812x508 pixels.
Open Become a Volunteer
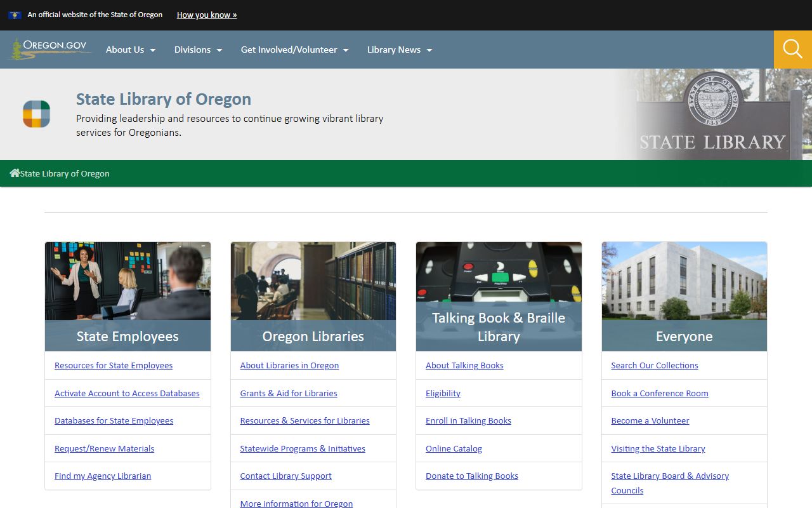point(650,420)
